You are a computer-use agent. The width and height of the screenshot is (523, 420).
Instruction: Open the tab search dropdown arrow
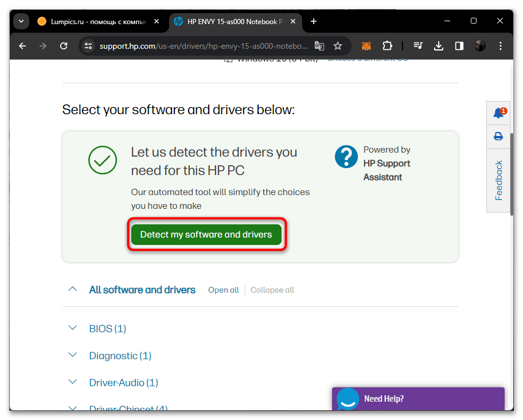coord(21,21)
